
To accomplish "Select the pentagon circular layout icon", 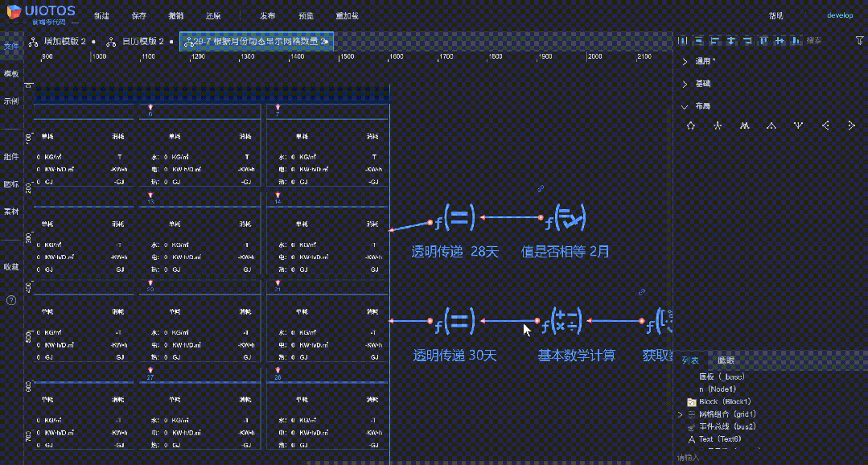I will [690, 126].
